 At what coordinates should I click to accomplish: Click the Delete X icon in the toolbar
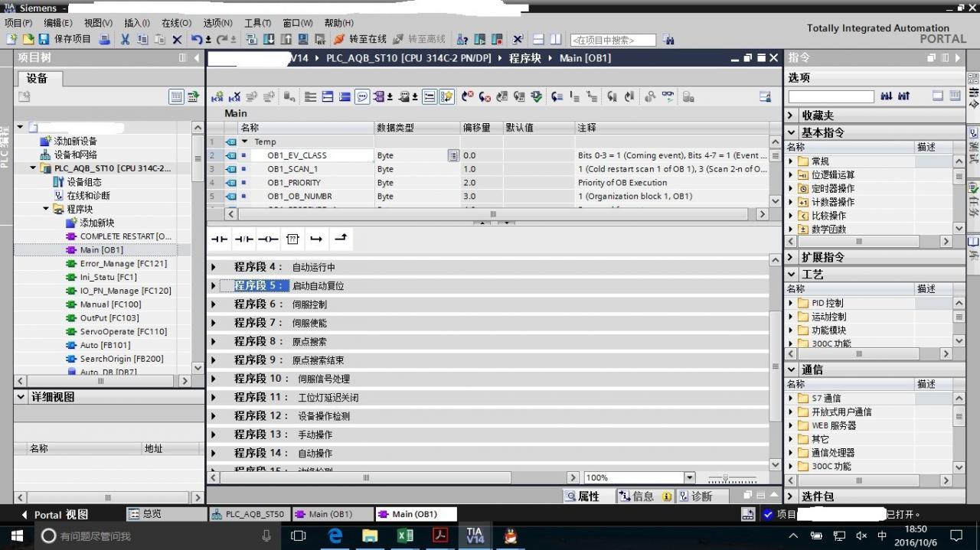tap(177, 39)
